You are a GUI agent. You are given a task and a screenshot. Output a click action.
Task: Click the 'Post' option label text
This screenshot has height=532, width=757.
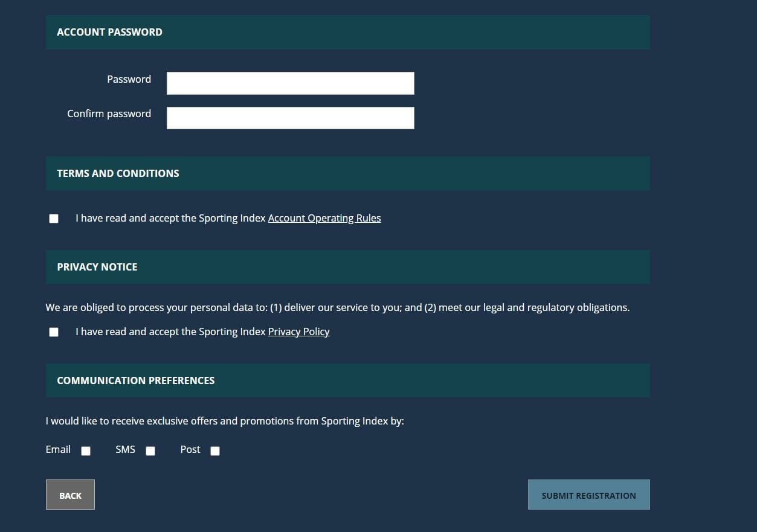[190, 449]
